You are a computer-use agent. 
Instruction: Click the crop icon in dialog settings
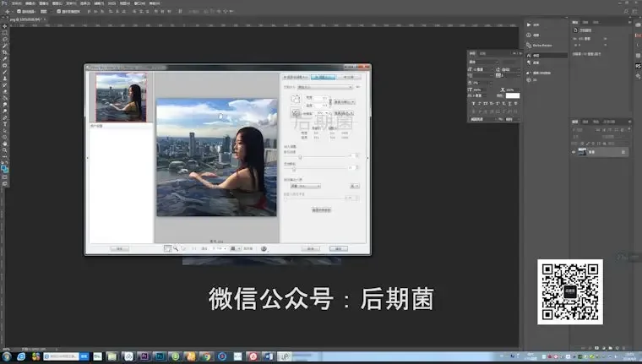coord(296,99)
